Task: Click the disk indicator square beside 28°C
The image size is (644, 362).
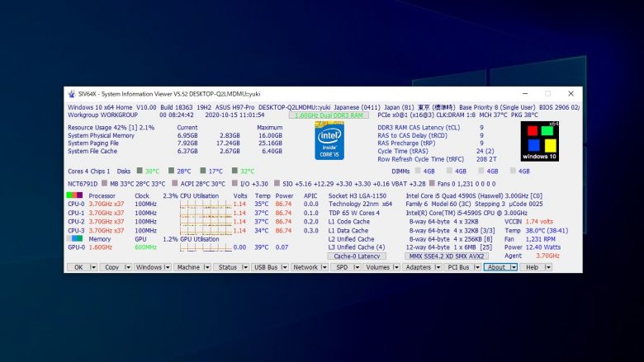Action: click(x=171, y=171)
